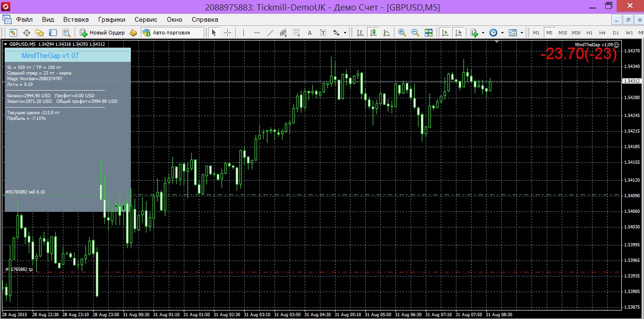Click the 1.54312 current price tag

pyautogui.click(x=632, y=81)
